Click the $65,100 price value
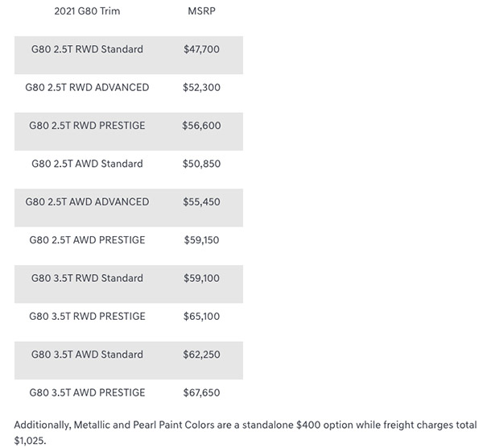Viewport: 483px width, 448px height. [201, 317]
